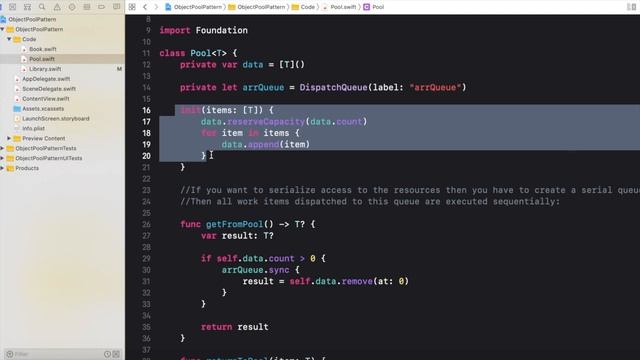
Task: Click line number 11 in gutter
Action: tap(146, 53)
